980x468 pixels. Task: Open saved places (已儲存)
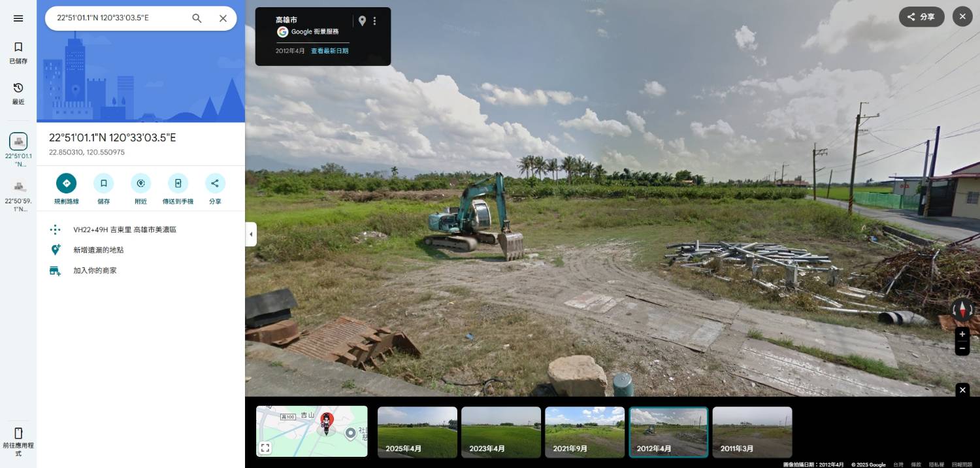18,52
